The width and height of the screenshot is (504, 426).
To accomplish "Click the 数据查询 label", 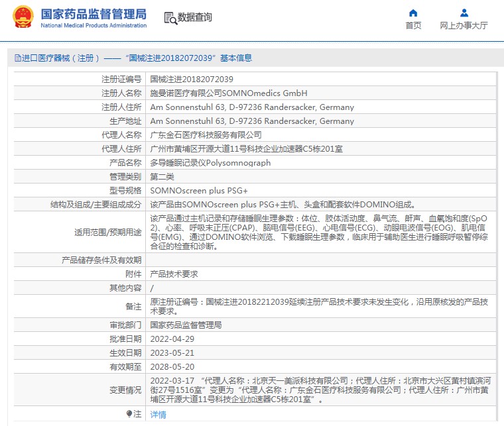I will click(x=195, y=17).
